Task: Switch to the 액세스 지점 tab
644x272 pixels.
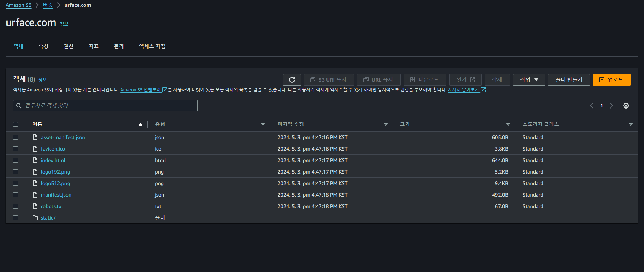Action: point(152,46)
